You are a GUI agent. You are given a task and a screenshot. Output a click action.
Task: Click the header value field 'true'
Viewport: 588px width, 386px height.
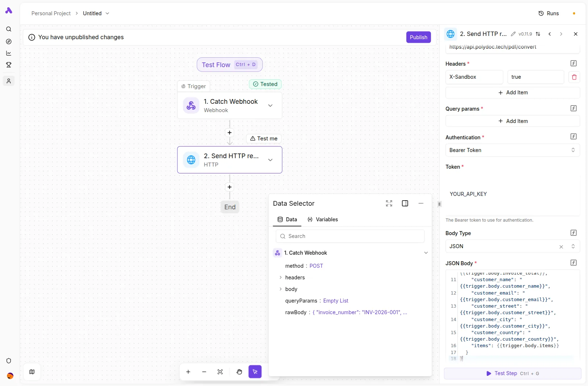pos(536,77)
